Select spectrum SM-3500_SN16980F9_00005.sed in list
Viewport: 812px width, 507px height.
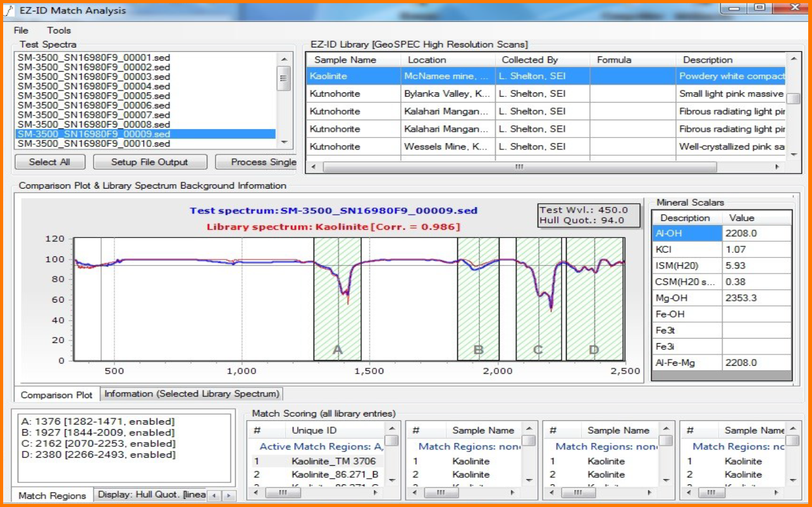click(x=94, y=96)
